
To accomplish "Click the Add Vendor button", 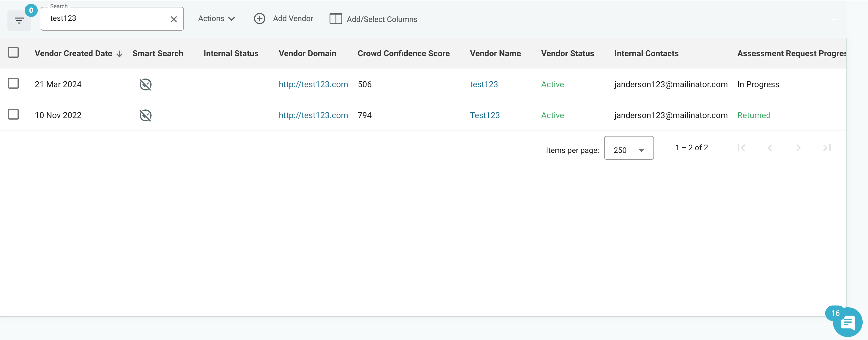I will [284, 18].
